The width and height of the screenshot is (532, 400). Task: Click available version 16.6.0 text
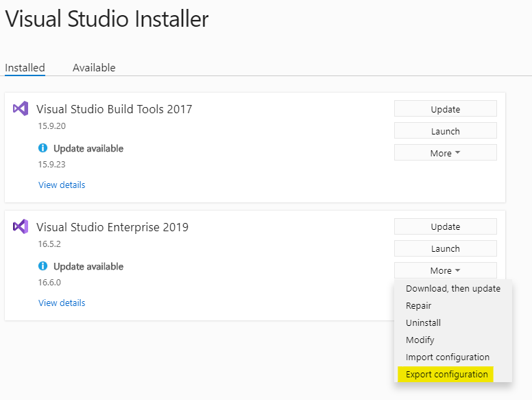point(49,282)
